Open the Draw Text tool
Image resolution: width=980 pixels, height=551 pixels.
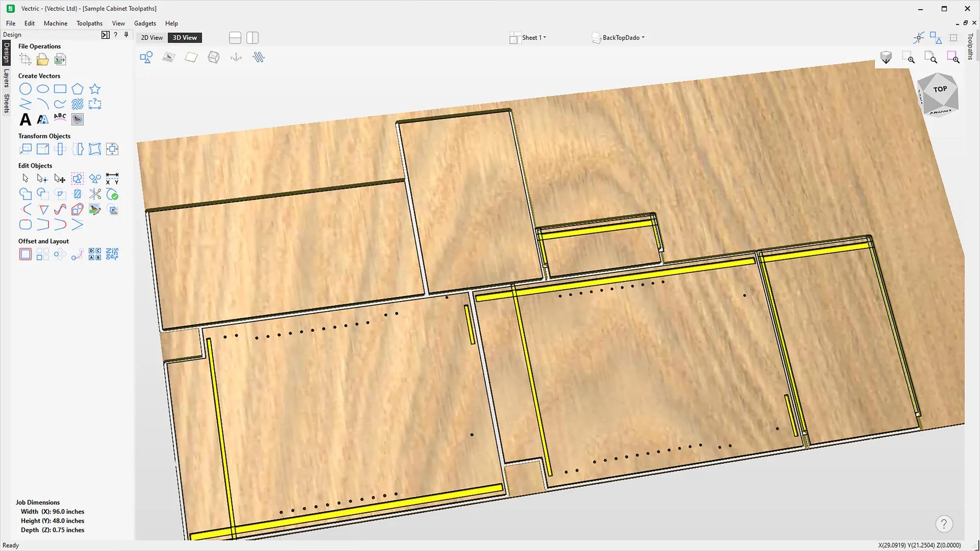pos(25,119)
